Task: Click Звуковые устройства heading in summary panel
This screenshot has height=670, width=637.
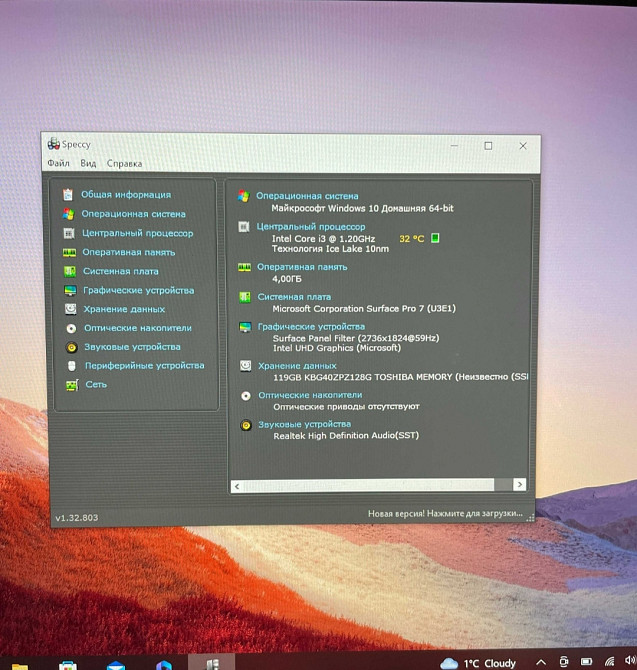Action: coord(305,425)
